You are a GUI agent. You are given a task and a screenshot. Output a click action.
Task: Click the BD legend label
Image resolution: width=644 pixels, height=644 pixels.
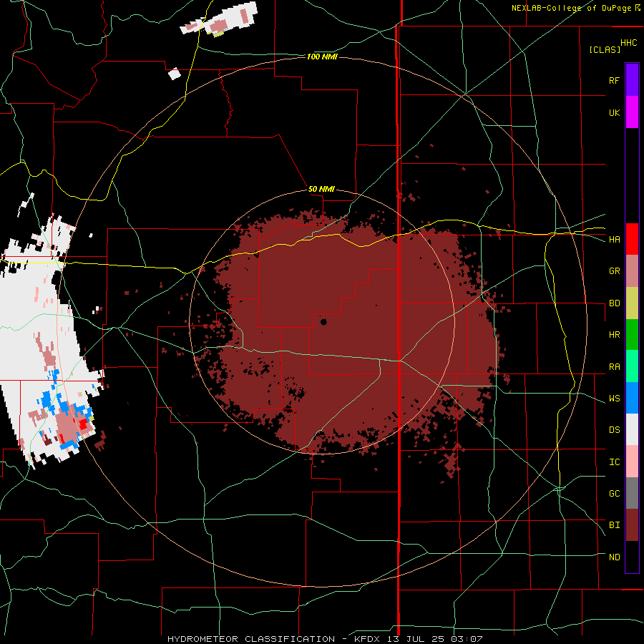click(x=614, y=303)
